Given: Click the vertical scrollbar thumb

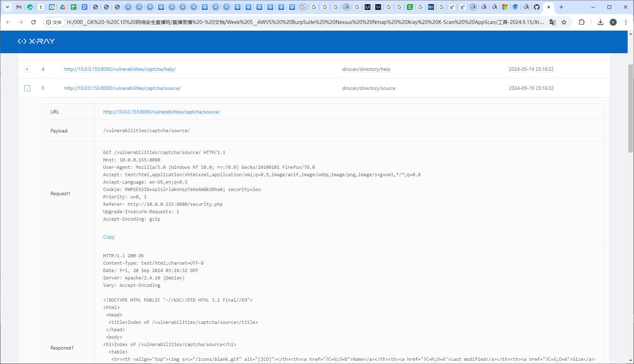Looking at the screenshot, I should 631,109.
